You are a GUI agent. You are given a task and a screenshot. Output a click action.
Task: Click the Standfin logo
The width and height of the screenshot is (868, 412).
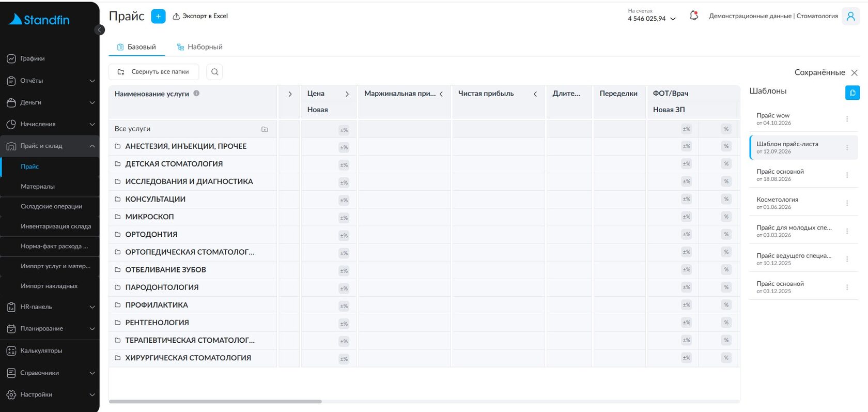click(39, 20)
